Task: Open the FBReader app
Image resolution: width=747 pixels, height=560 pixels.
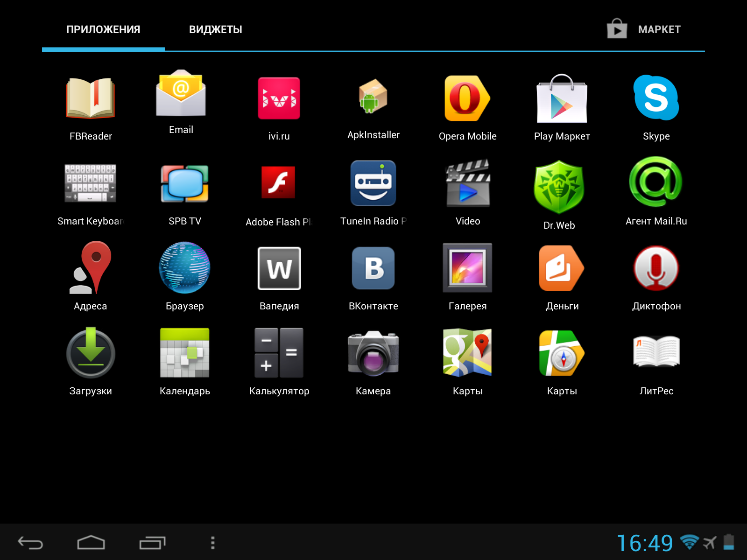Action: point(91,99)
